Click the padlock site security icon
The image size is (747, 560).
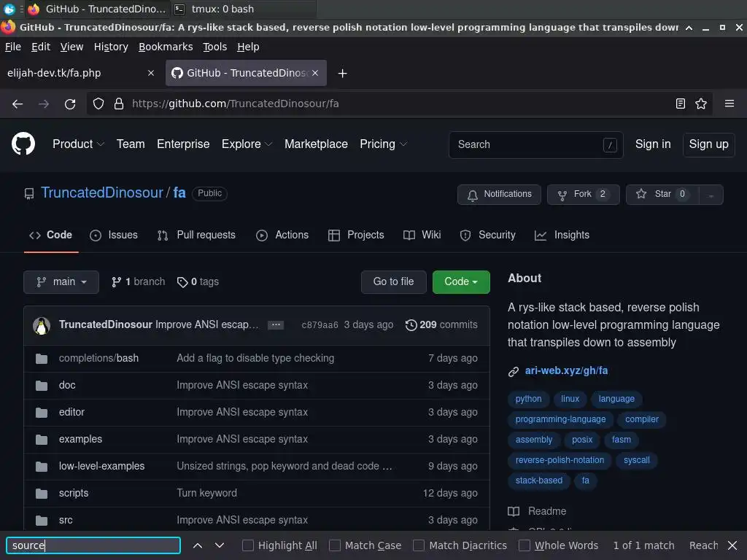tap(119, 104)
